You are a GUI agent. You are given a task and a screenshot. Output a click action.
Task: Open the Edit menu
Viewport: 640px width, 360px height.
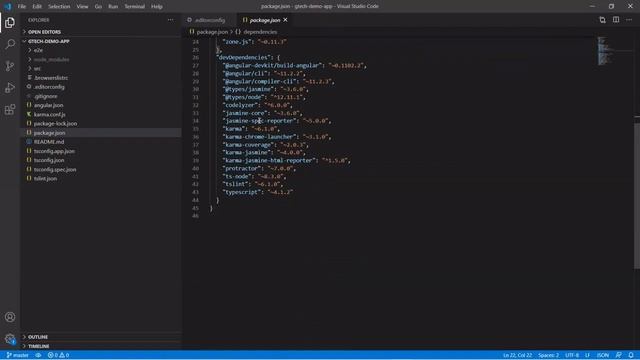click(37, 7)
